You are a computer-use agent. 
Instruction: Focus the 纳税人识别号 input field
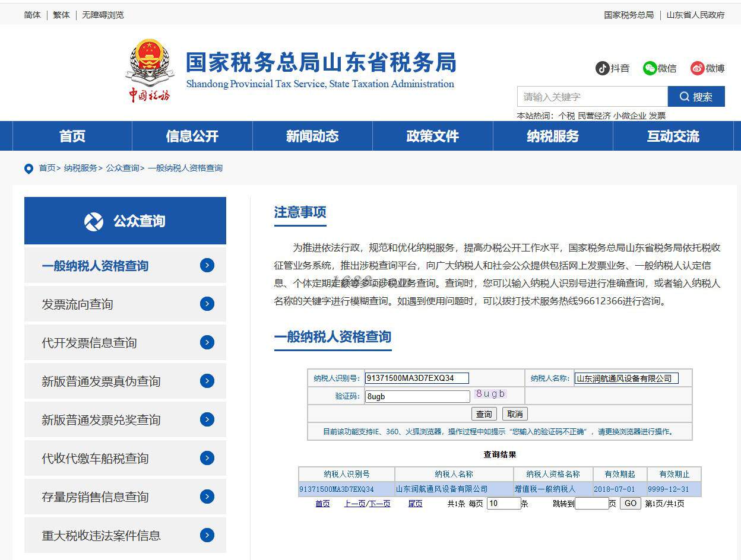click(x=417, y=378)
